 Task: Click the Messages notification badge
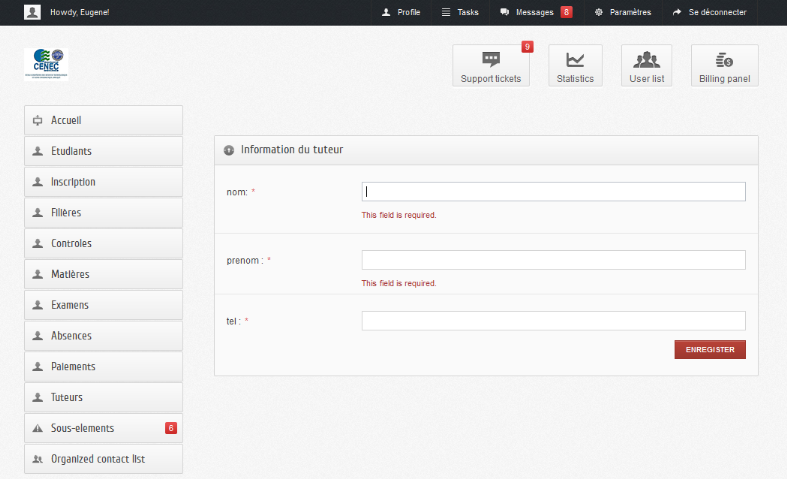click(x=566, y=12)
